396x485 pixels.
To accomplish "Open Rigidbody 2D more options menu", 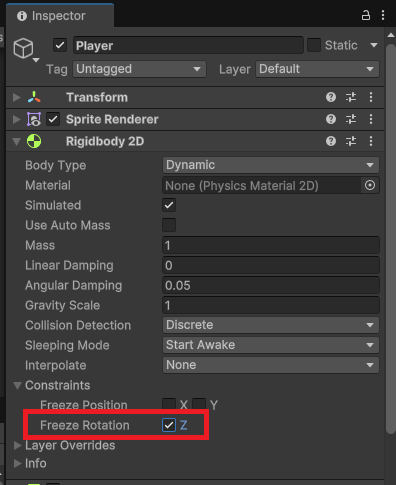I will pos(371,141).
